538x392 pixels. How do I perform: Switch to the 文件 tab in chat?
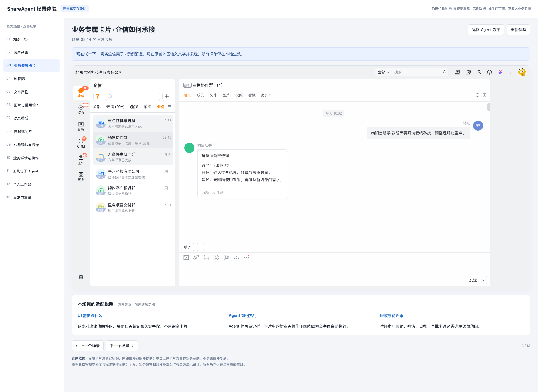point(213,95)
